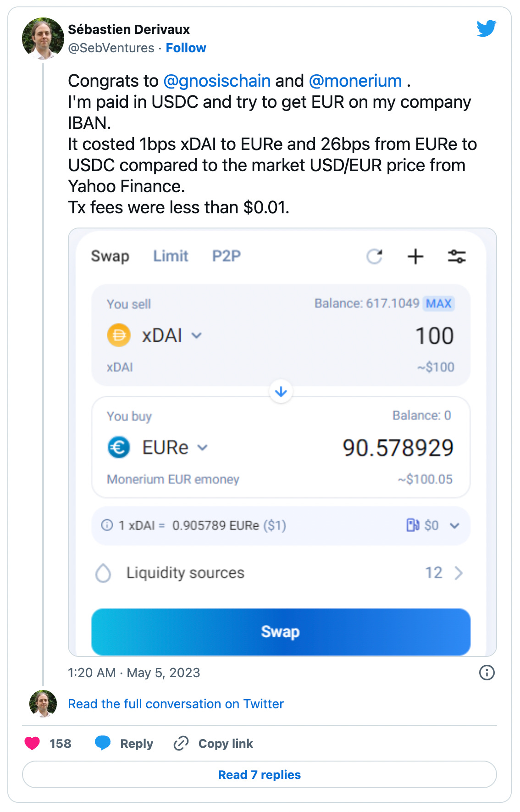Follow @SebVentures
This screenshot has height=812, width=520.
186,48
